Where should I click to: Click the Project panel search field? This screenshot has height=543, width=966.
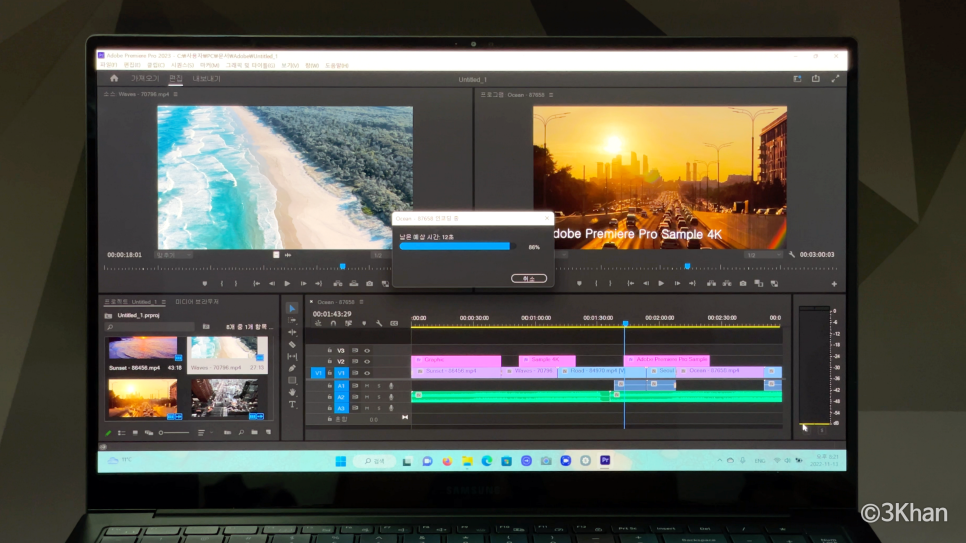(x=150, y=327)
